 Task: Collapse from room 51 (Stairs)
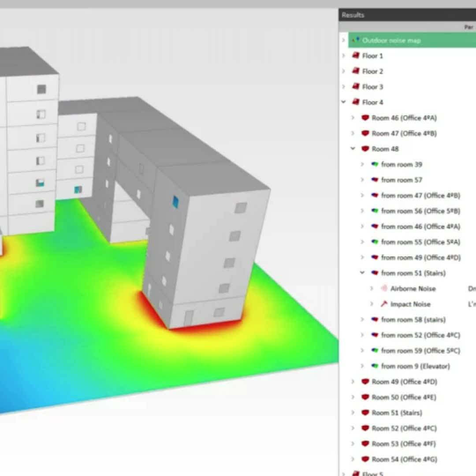pyautogui.click(x=362, y=273)
